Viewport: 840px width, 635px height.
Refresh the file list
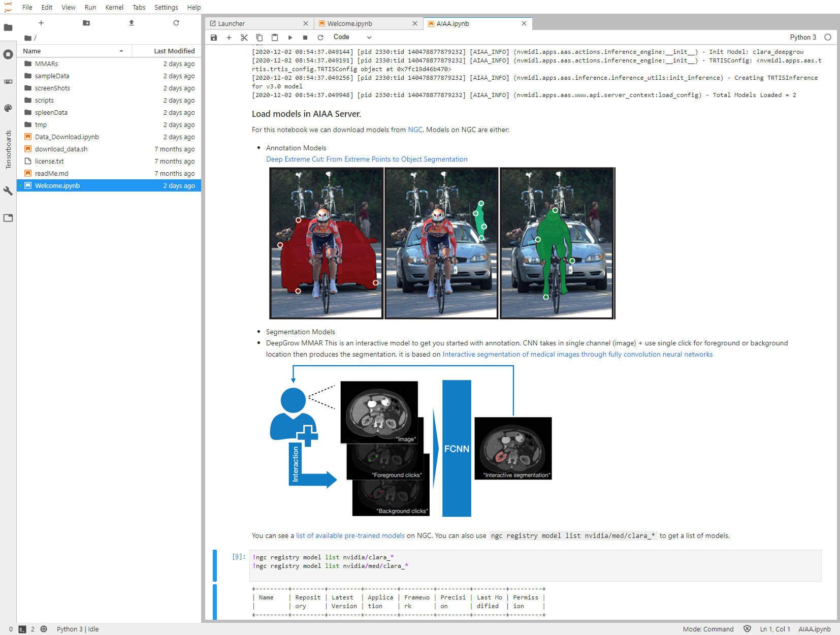[x=176, y=23]
